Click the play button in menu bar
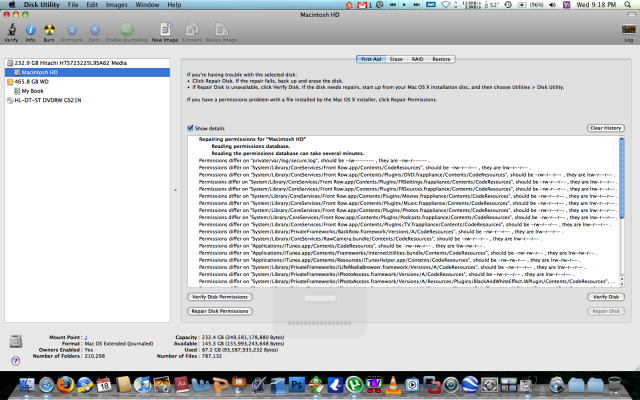640x400 pixels. click(x=404, y=5)
